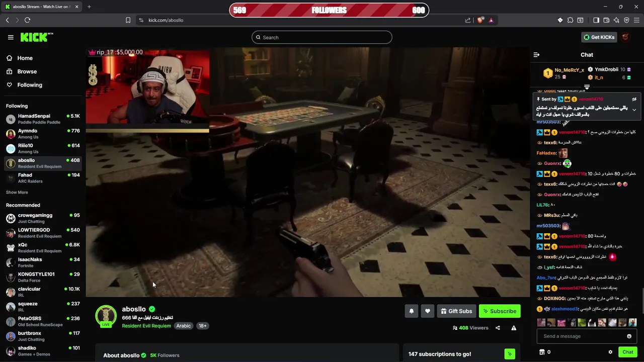
Task: Click Gift Subs button
Action: [456, 311]
